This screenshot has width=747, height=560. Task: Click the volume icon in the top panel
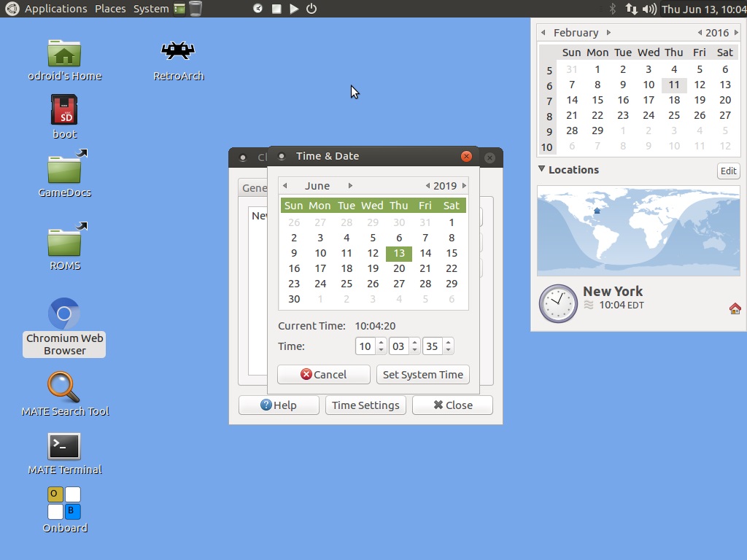click(x=649, y=9)
